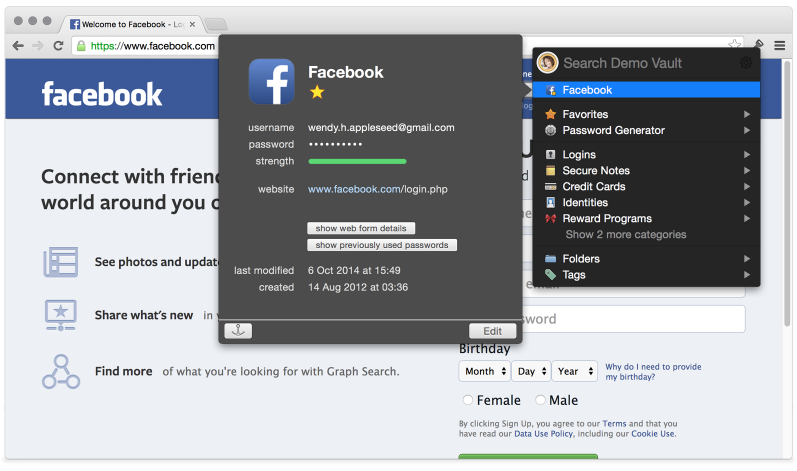This screenshot has width=797, height=471.
Task: Expand the Password Generator submenu arrow
Action: coord(747,130)
